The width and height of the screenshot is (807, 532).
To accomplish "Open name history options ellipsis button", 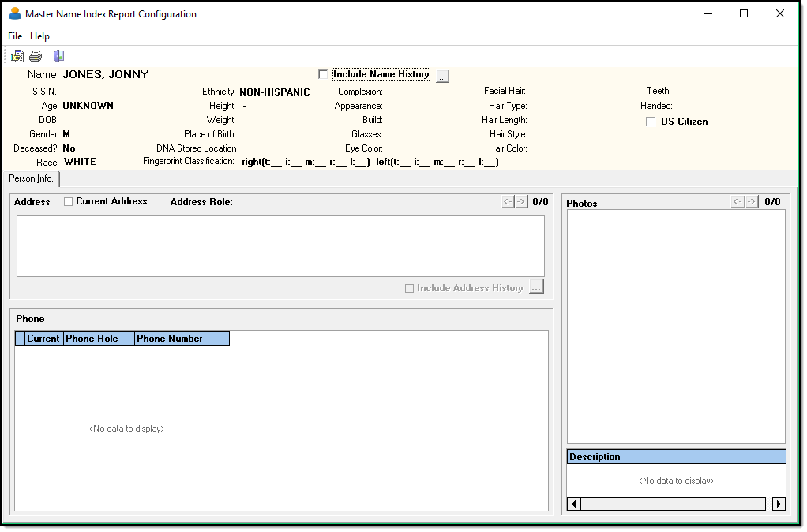I will point(442,76).
